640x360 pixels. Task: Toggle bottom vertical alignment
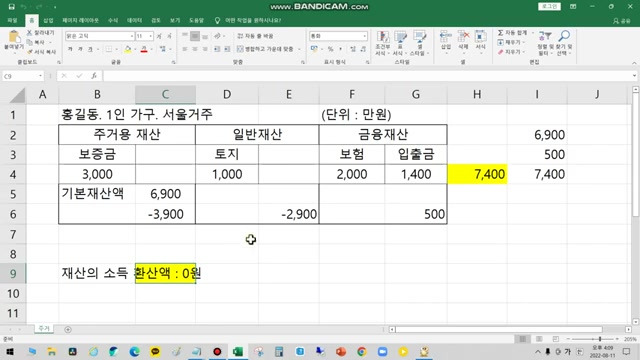click(205, 36)
